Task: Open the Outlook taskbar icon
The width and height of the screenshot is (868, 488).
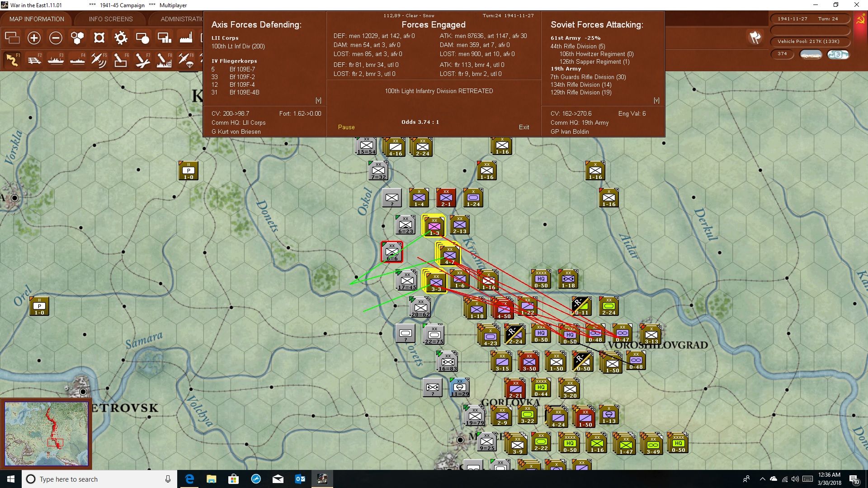Action: point(300,479)
